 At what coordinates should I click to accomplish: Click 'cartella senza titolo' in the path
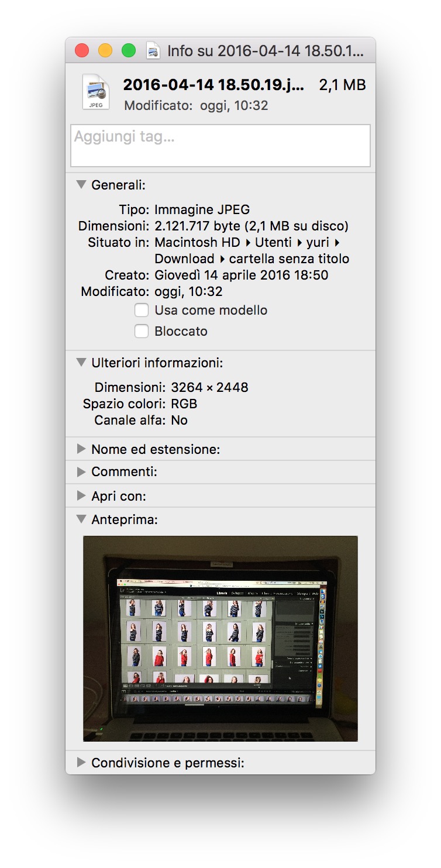coord(289,259)
